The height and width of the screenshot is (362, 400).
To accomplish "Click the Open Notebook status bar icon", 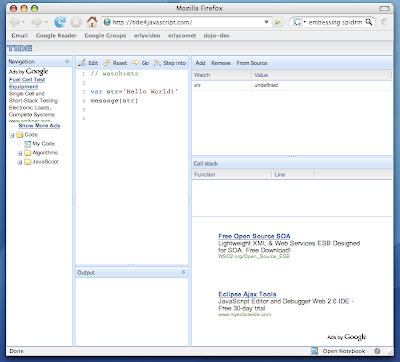I will coord(314,351).
